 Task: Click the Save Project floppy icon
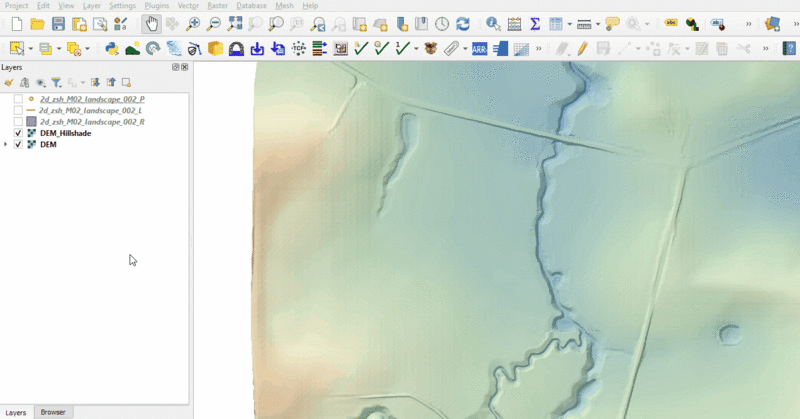point(59,23)
